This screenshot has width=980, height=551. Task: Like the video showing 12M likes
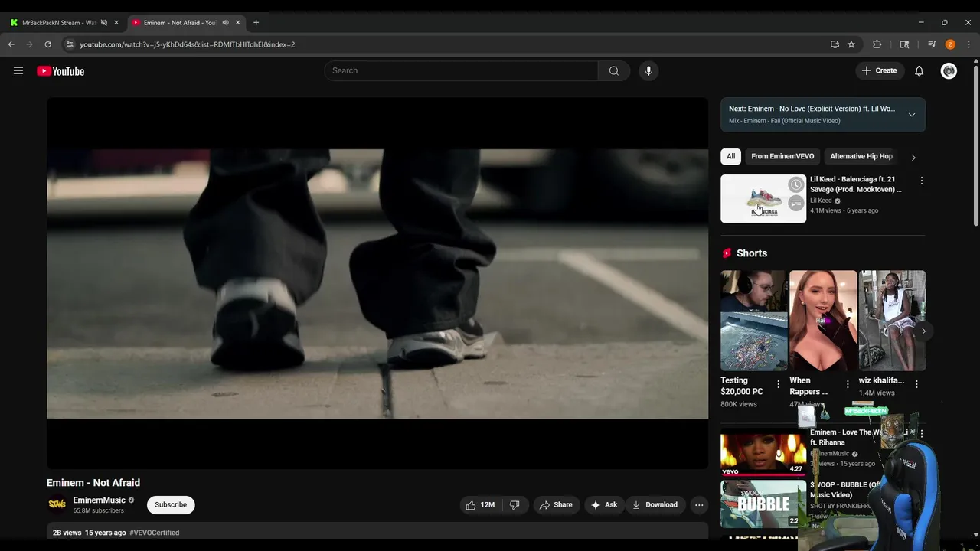point(480,505)
